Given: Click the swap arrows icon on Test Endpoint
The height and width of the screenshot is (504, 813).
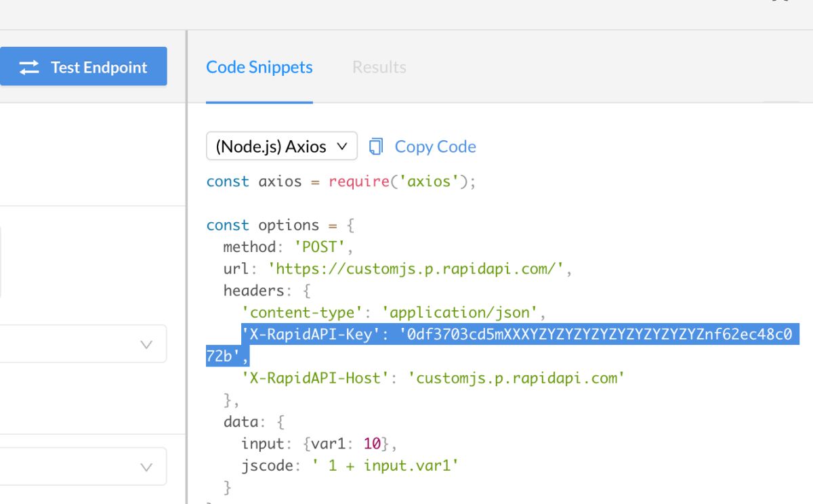Looking at the screenshot, I should (29, 67).
